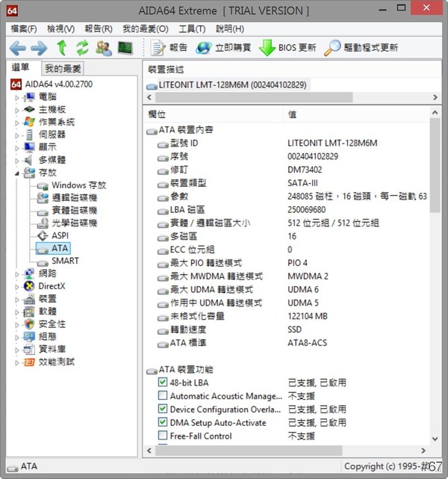Click the device list horizontal scrollbar thumb
The image size is (448, 479).
(254, 97)
